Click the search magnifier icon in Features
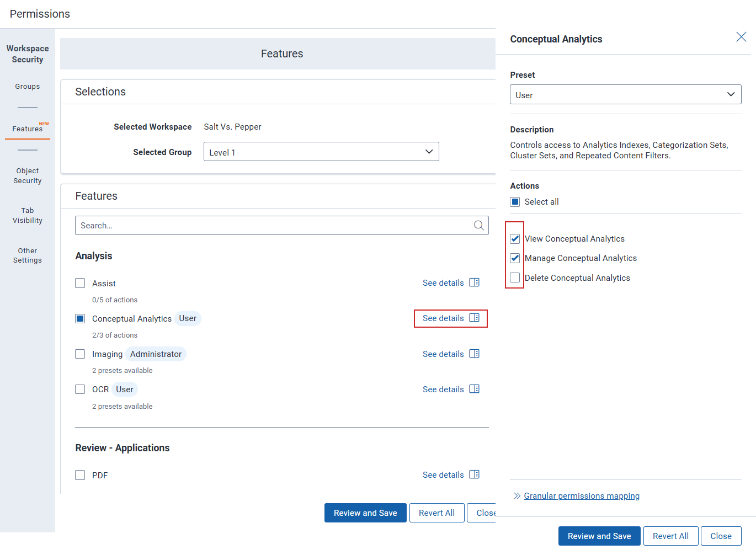 pos(479,225)
